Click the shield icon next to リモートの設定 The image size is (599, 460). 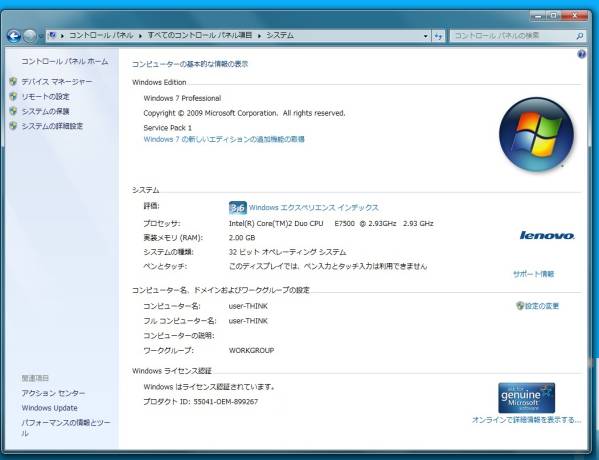click(x=13, y=96)
